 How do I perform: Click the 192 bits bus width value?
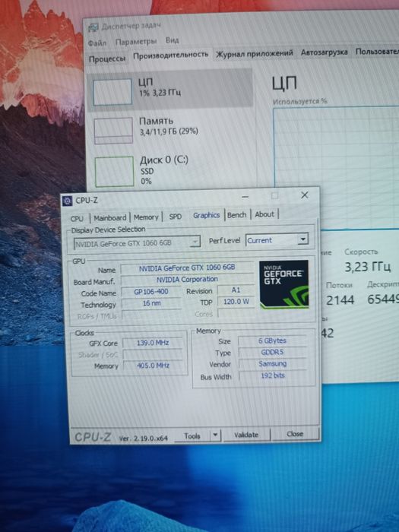[273, 375]
